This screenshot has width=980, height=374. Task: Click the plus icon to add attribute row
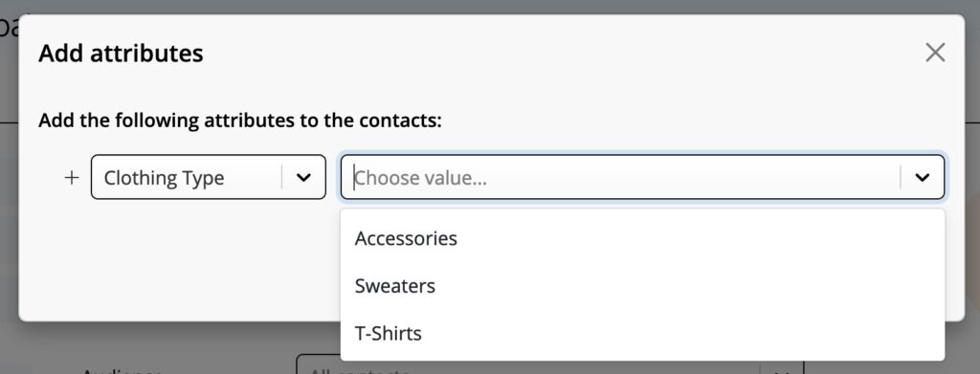[72, 178]
